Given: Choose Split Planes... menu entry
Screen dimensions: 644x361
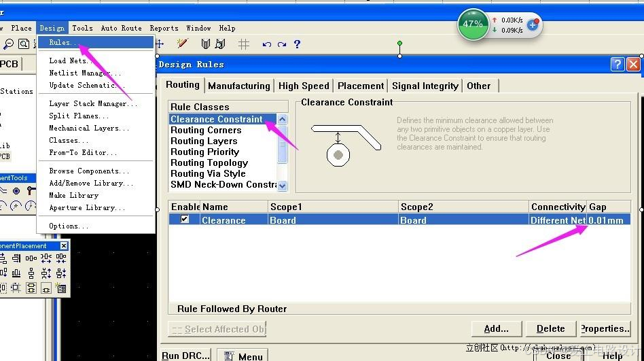Looking at the screenshot, I should click(x=96, y=116).
